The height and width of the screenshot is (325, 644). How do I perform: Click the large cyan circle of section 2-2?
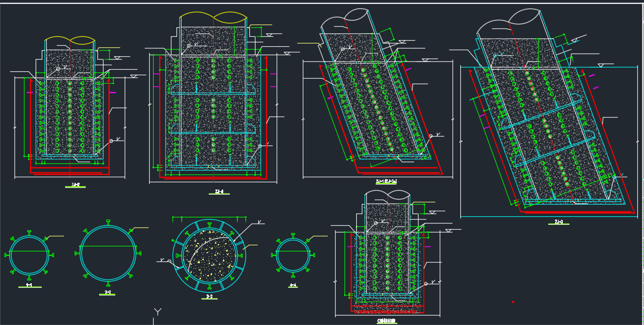[x=108, y=254]
